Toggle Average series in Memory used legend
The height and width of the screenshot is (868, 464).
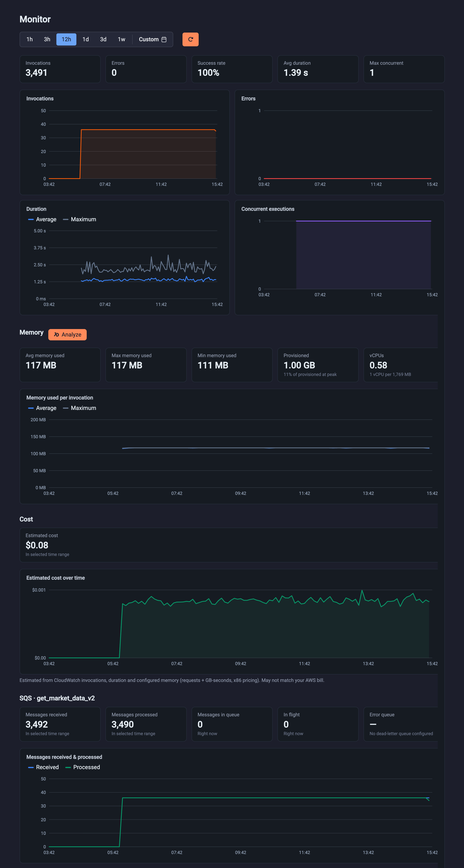42,408
